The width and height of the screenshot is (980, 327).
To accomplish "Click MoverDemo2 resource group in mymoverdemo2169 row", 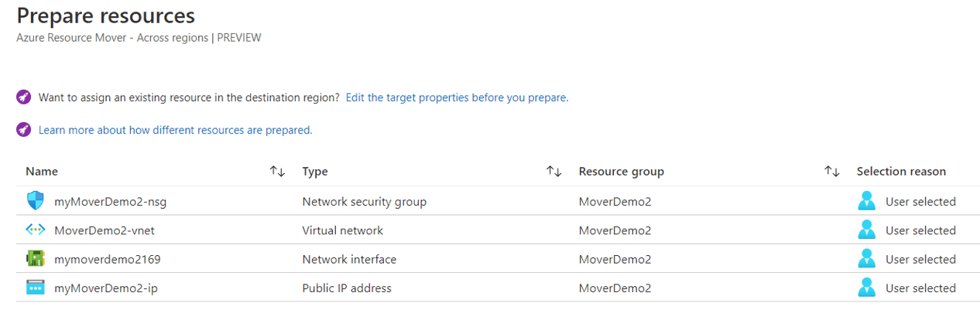I will [615, 259].
